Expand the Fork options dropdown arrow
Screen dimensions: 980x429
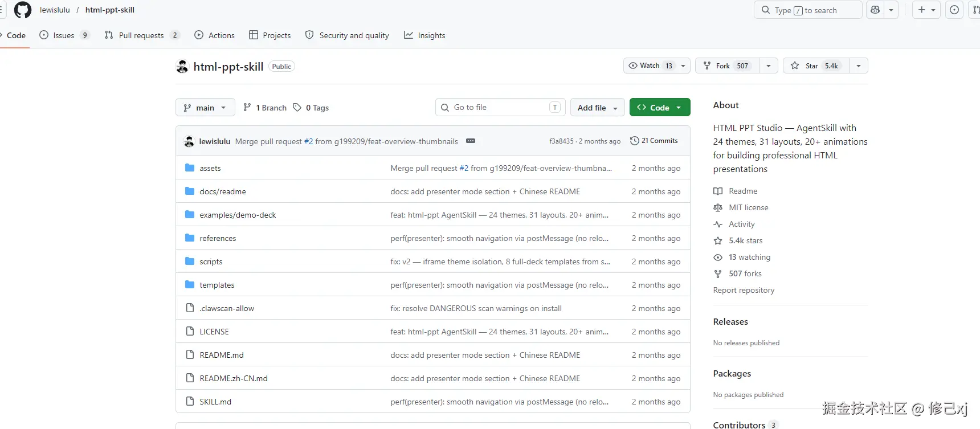point(769,66)
